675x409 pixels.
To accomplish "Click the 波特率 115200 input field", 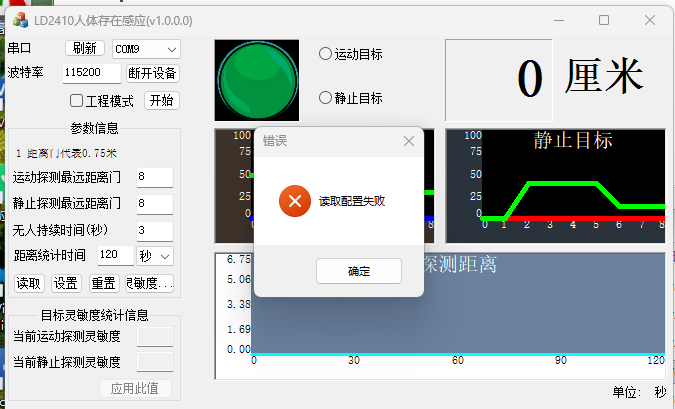I will 91,73.
